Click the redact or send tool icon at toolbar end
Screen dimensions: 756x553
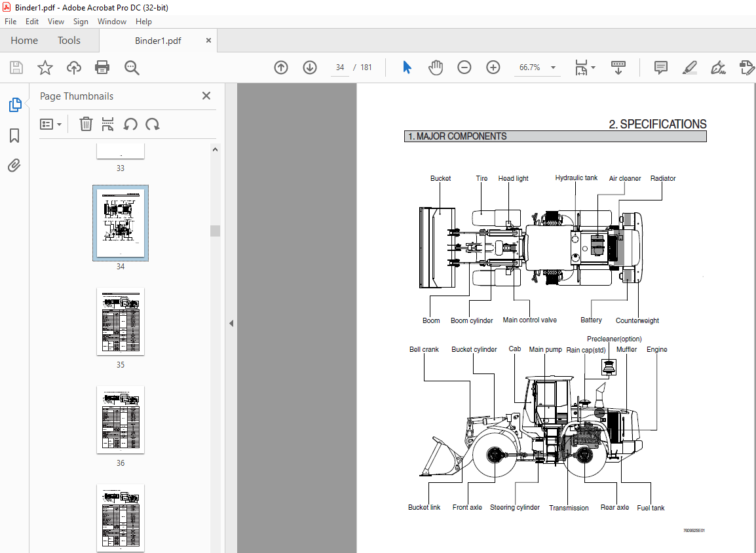coord(746,67)
